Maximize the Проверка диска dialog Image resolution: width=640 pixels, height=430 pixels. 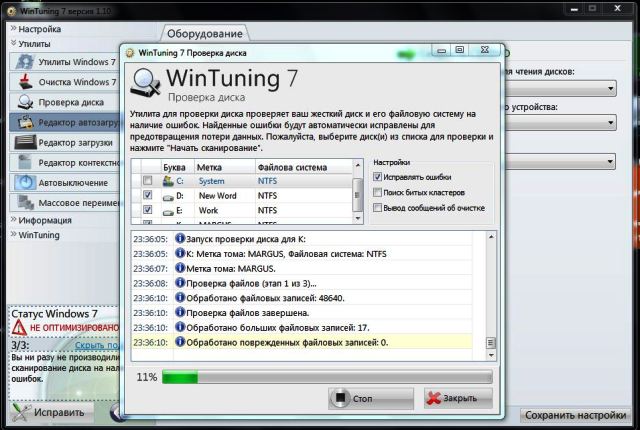tap(460, 50)
